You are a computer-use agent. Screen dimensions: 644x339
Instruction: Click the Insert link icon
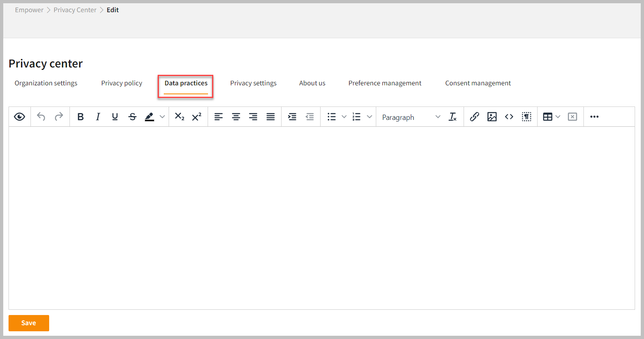474,117
